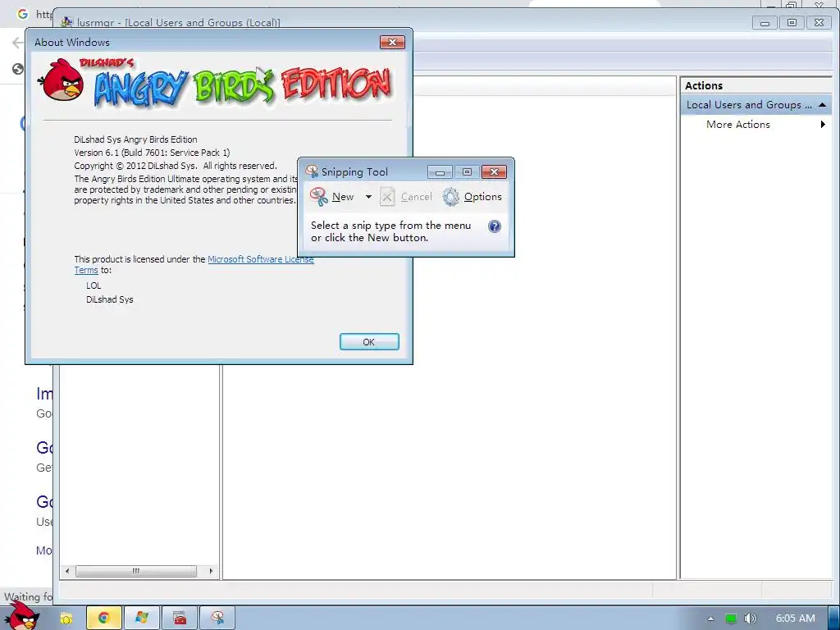Image resolution: width=840 pixels, height=630 pixels.
Task: Click the Snipping Tool title icon
Action: point(312,171)
